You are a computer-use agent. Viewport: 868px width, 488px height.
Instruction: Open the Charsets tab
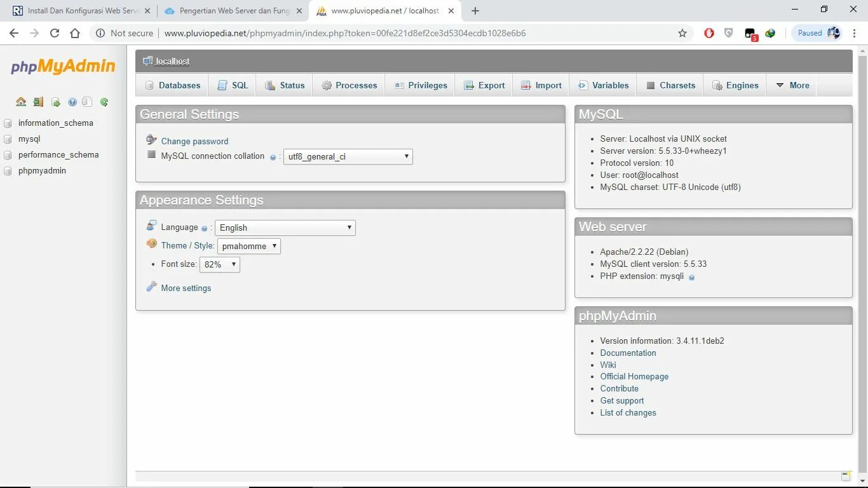(x=670, y=85)
